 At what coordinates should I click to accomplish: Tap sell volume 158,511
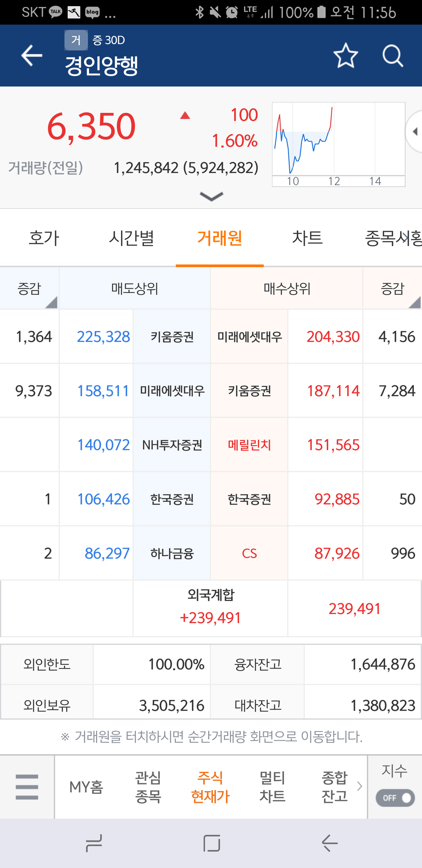pos(104,391)
